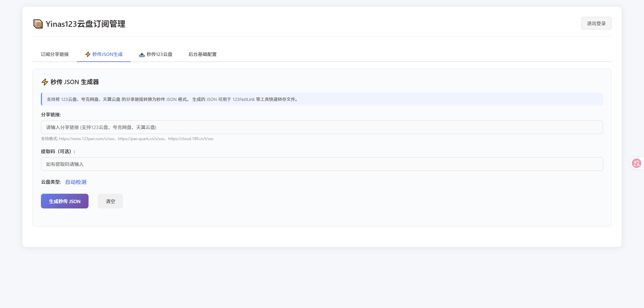Click the Yinas123云盘订阅管理 page title
Viewport: 644px width, 308px height.
coord(85,24)
